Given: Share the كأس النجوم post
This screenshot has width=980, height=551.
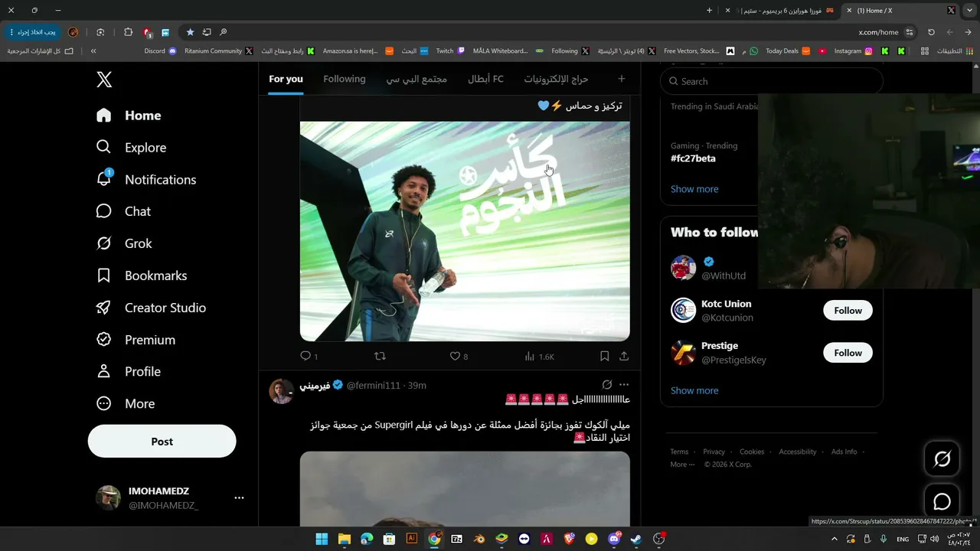Looking at the screenshot, I should (x=624, y=356).
